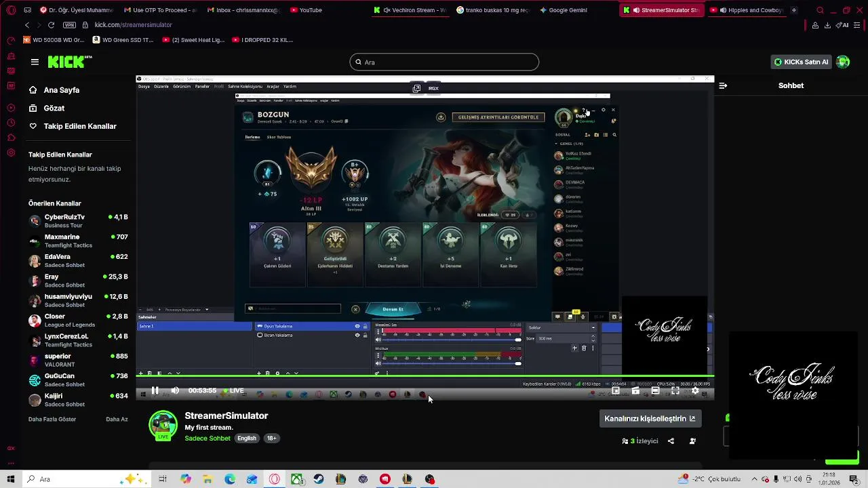The width and height of the screenshot is (868, 488).
Task: Click StreamerSimulator channel avatar
Action: [x=163, y=426]
